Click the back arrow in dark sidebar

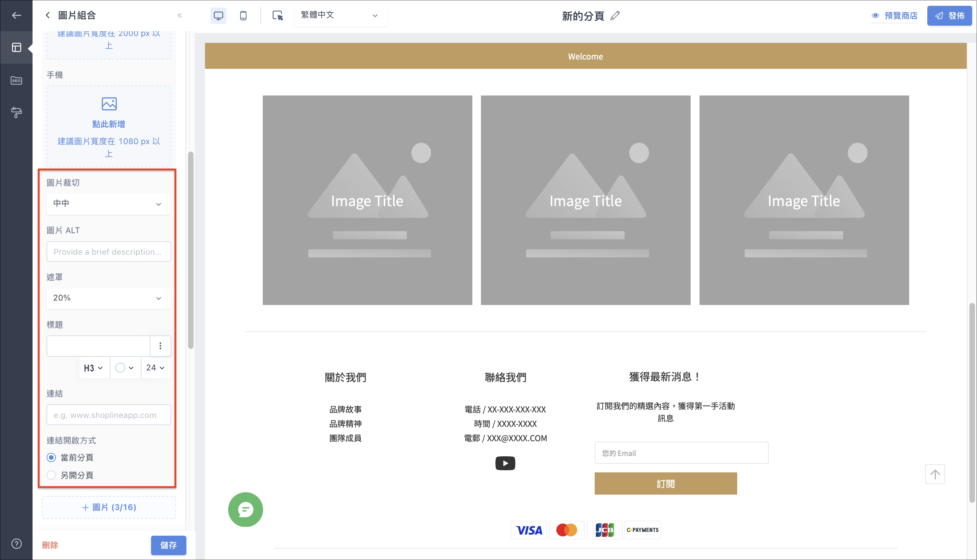coord(16,15)
